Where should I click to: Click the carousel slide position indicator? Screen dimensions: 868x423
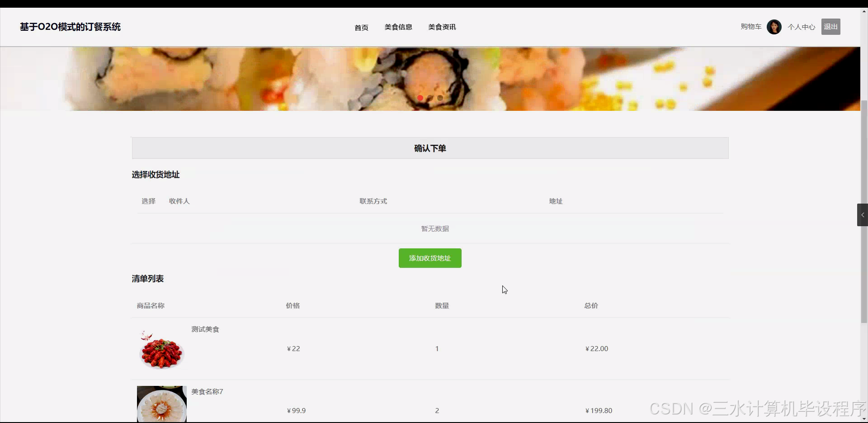[x=430, y=98]
